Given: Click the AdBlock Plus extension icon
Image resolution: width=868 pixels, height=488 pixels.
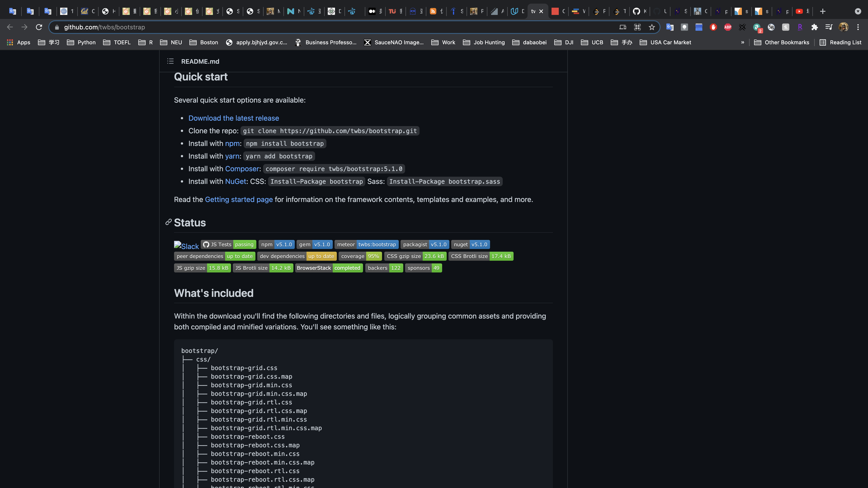Looking at the screenshot, I should click(728, 27).
